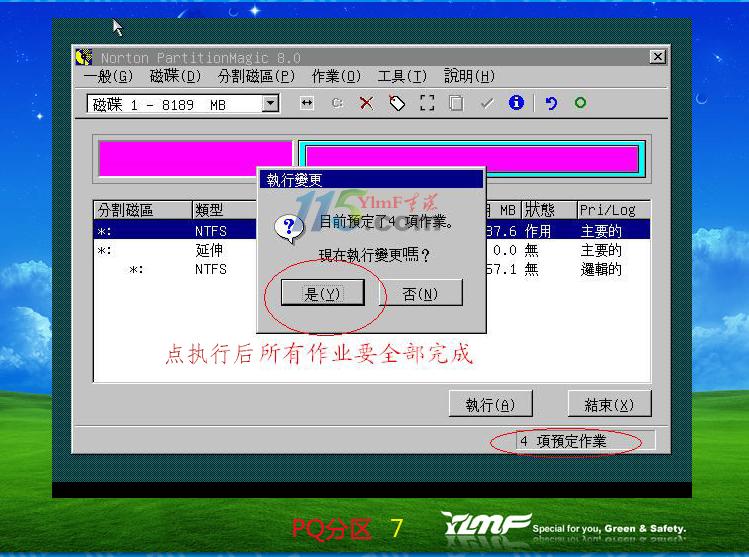
Task: Click the 狀態 column header
Action: click(x=549, y=210)
